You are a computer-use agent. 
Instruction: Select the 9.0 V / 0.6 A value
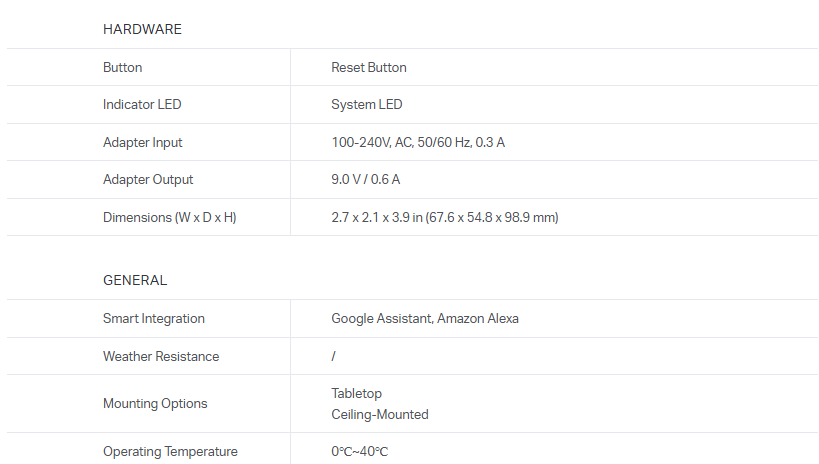point(365,180)
